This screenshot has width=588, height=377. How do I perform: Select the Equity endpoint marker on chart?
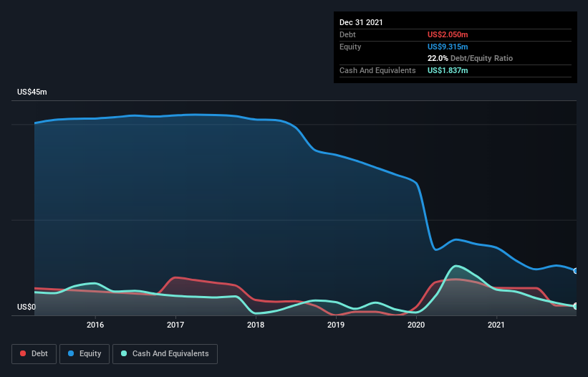click(576, 271)
